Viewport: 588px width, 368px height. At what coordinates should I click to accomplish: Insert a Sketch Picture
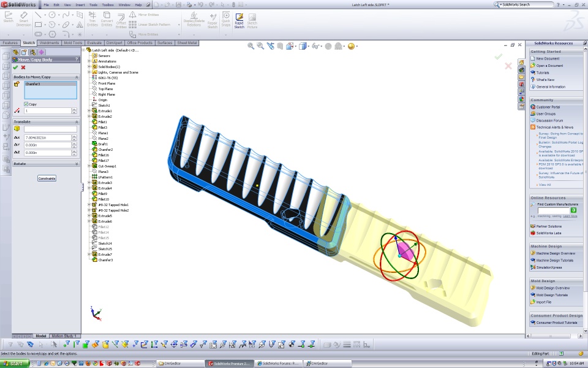tap(252, 21)
